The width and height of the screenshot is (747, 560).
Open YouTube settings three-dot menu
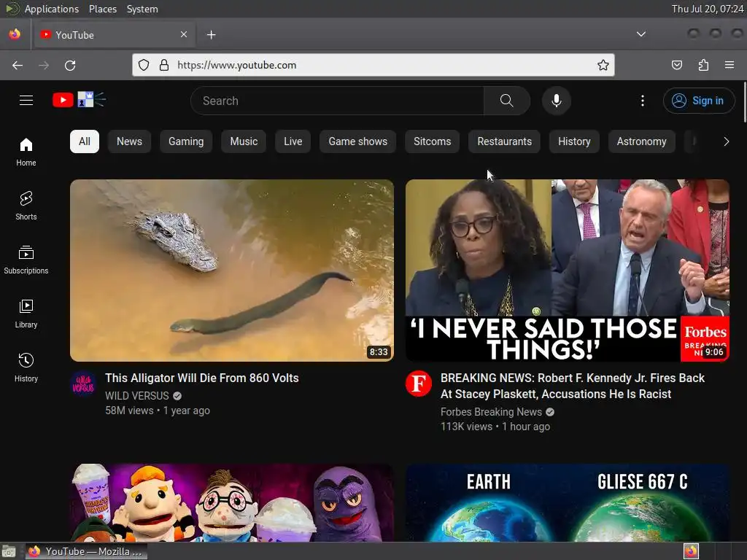tap(642, 101)
